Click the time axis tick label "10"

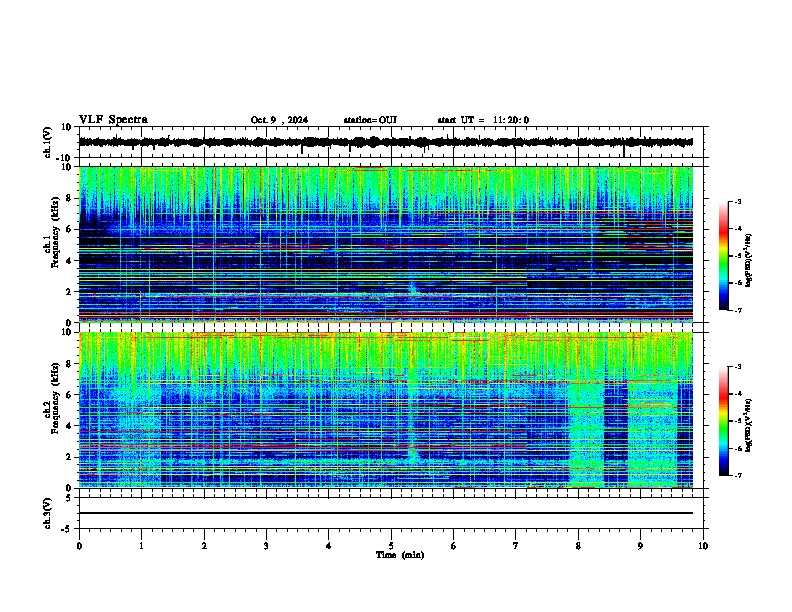tap(703, 546)
